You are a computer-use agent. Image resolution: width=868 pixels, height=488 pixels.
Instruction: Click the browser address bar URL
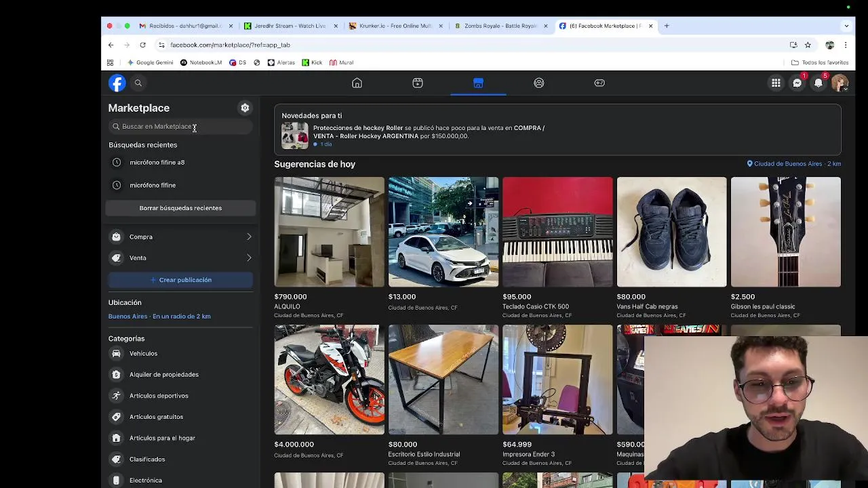230,45
